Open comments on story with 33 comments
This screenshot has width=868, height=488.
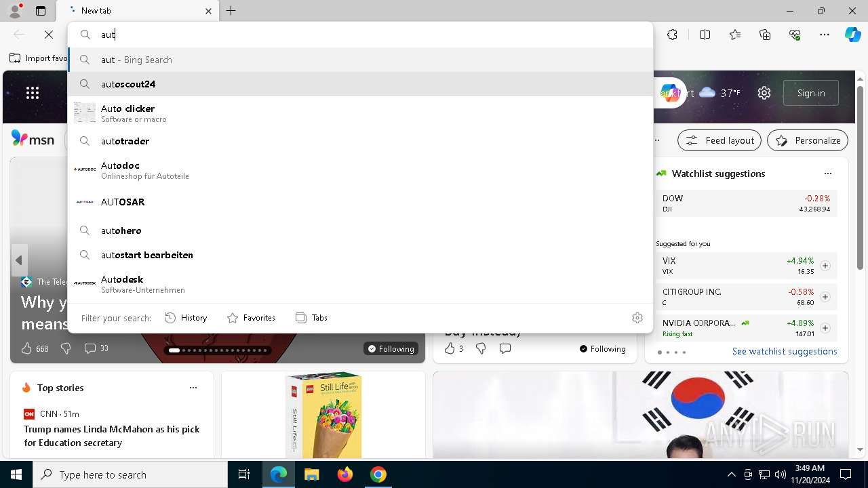click(96, 348)
